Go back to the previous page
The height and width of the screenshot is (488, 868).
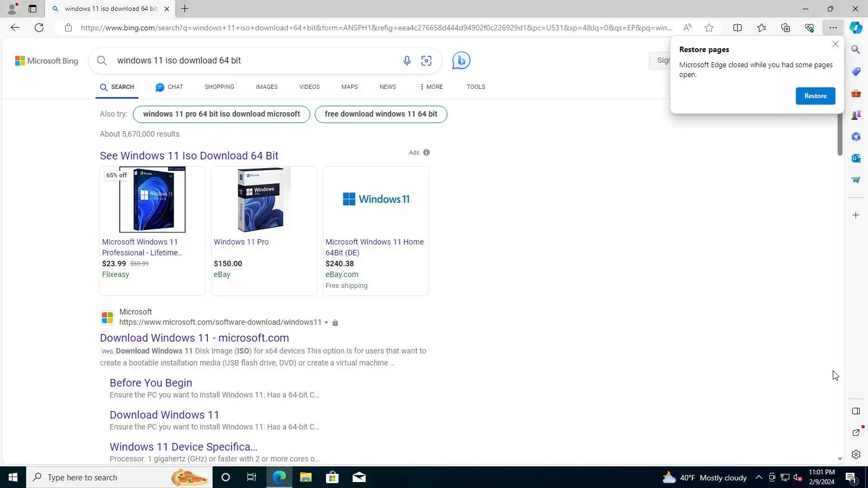coord(15,28)
